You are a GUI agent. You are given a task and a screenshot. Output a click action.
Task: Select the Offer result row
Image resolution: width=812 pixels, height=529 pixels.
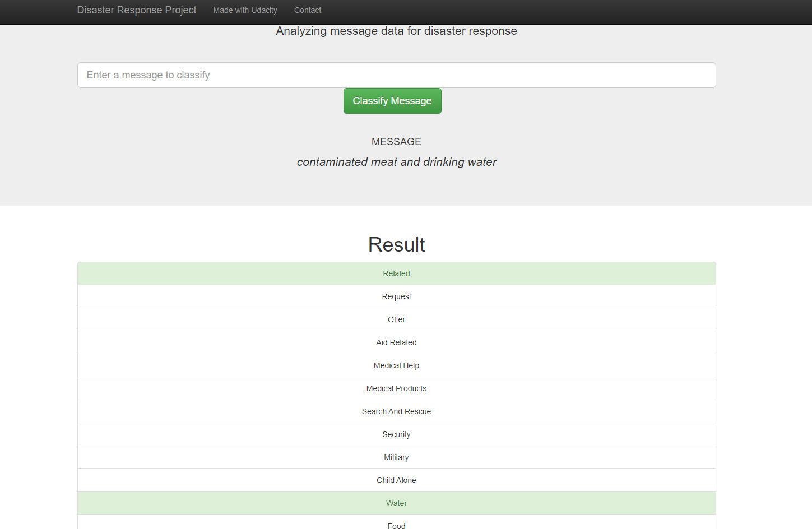[x=396, y=319]
